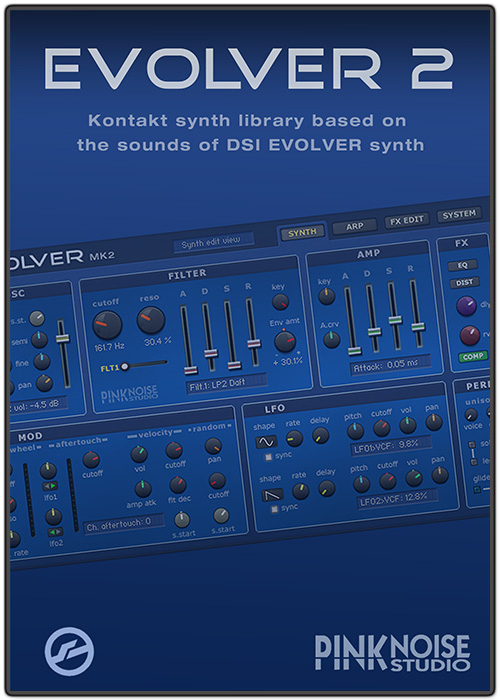Select the sawtooth LFO shape icon
This screenshot has width=500, height=700.
pyautogui.click(x=272, y=495)
